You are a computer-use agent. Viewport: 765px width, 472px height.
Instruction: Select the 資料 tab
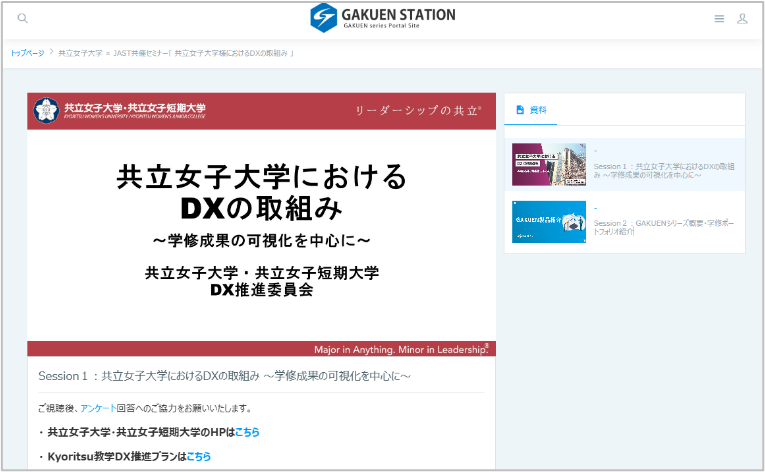[531, 110]
